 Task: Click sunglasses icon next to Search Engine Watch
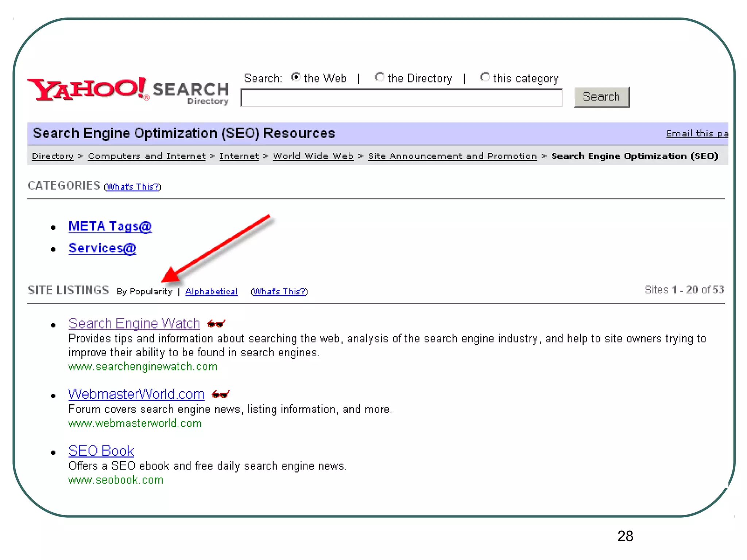216,324
